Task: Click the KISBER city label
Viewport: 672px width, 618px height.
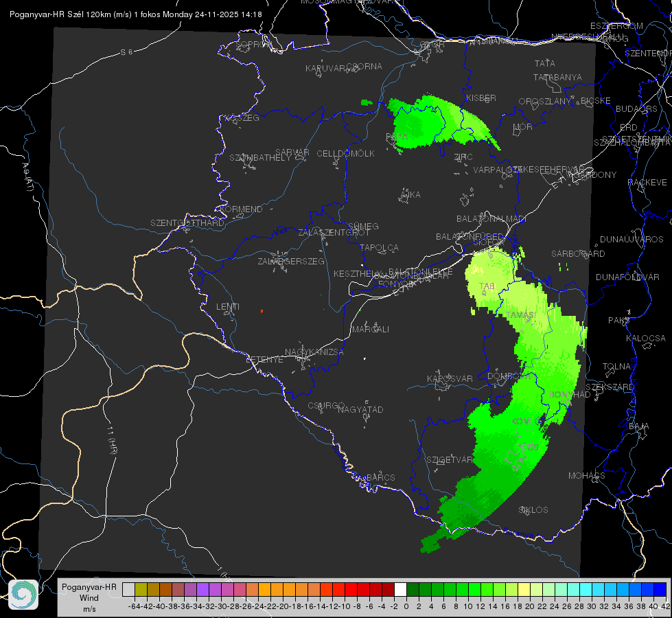Action: pos(481,98)
